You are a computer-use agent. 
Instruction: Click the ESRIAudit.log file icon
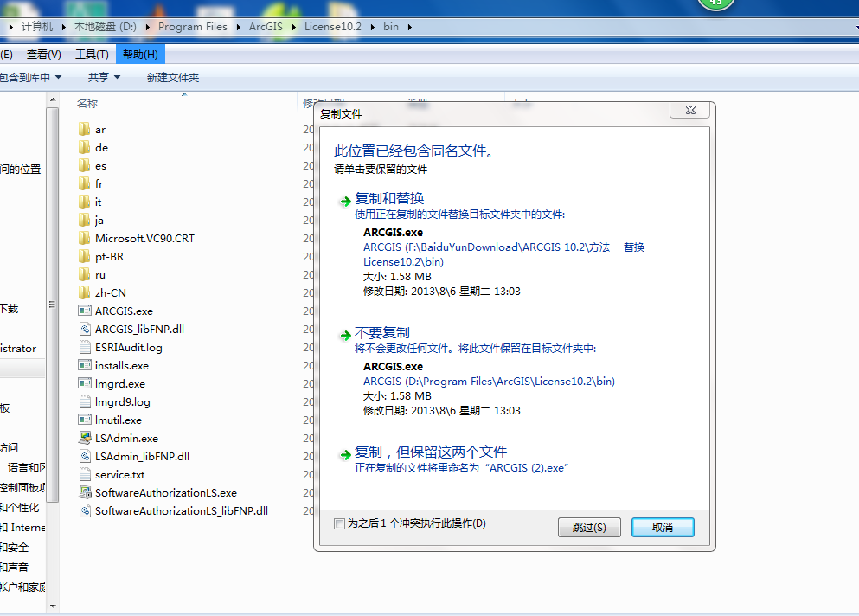point(84,347)
